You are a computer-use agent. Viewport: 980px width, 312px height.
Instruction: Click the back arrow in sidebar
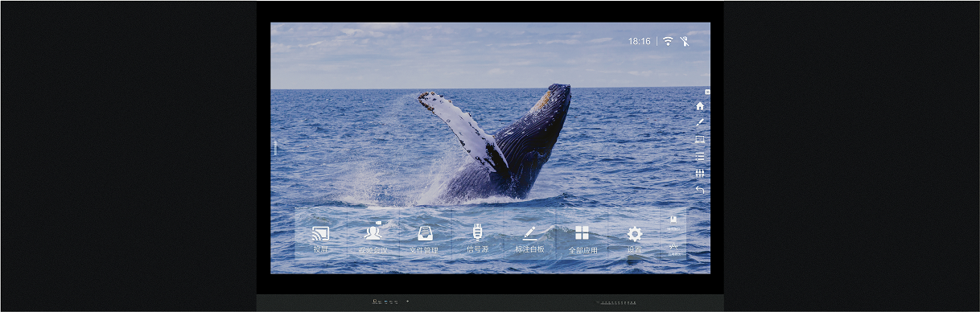700,190
